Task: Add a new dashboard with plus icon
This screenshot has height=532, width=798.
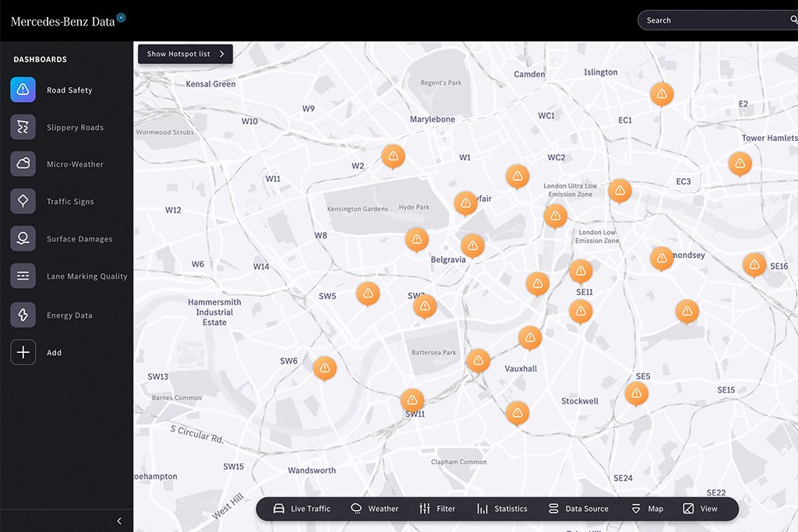Action: [x=23, y=352]
